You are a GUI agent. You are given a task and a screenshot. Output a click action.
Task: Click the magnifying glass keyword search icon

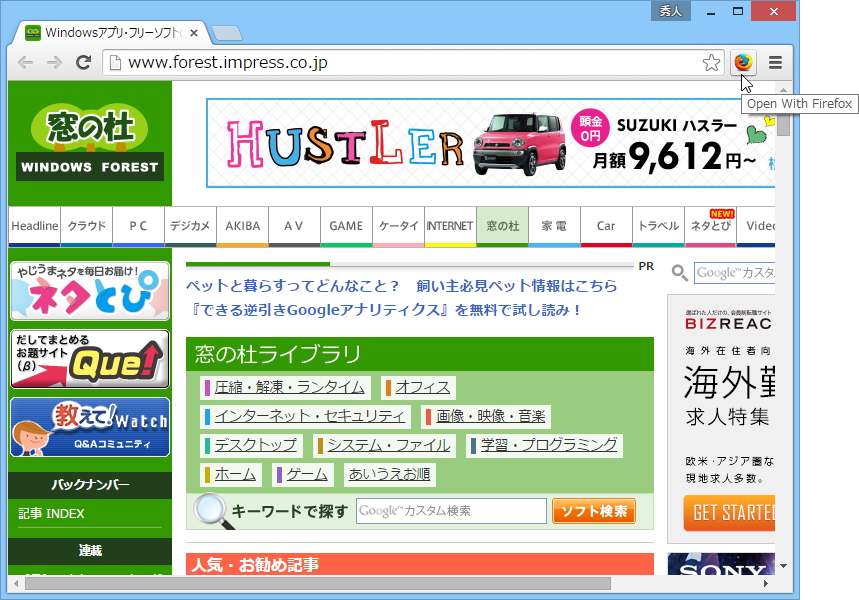pos(210,509)
